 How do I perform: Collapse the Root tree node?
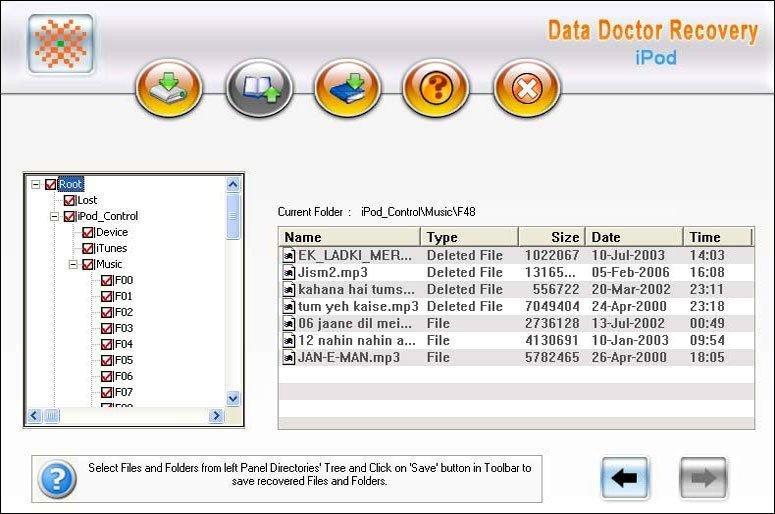click(x=36, y=184)
